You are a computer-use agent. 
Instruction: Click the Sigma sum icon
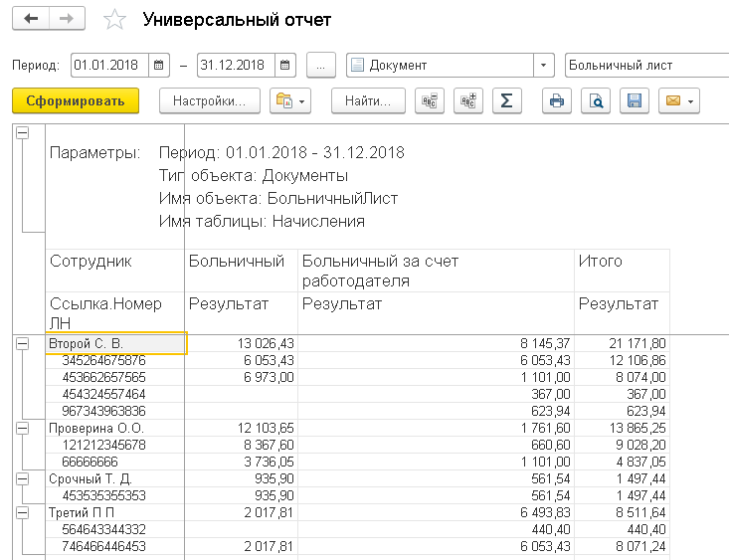pyautogui.click(x=507, y=100)
